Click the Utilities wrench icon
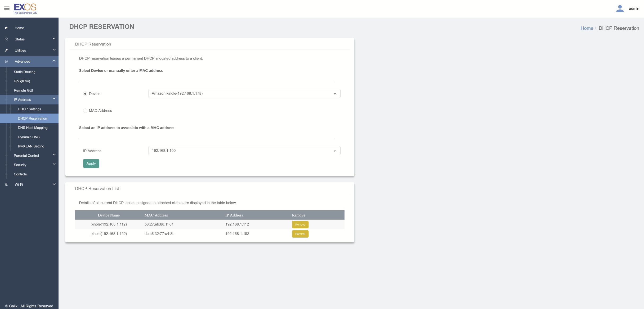The height and width of the screenshot is (309, 644). 6,50
